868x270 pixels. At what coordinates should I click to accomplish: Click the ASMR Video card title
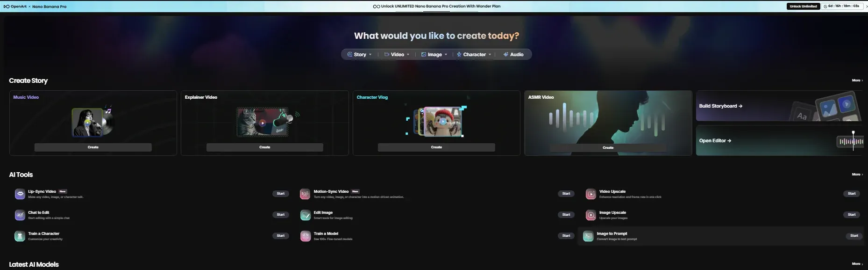(x=541, y=97)
